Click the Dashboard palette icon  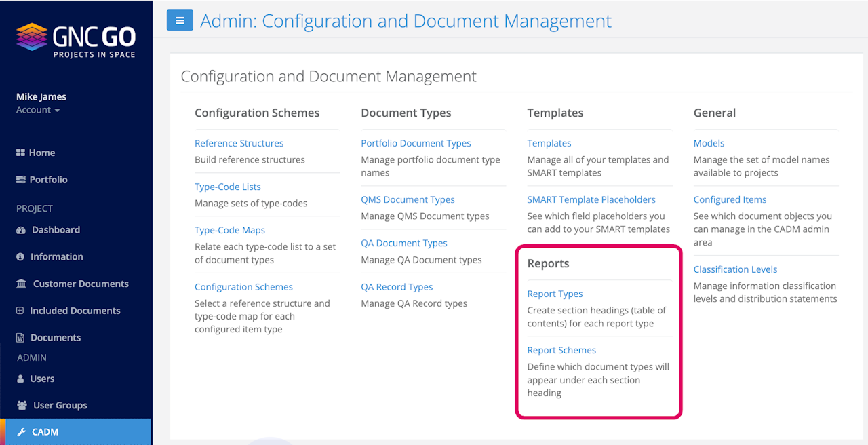tap(20, 230)
